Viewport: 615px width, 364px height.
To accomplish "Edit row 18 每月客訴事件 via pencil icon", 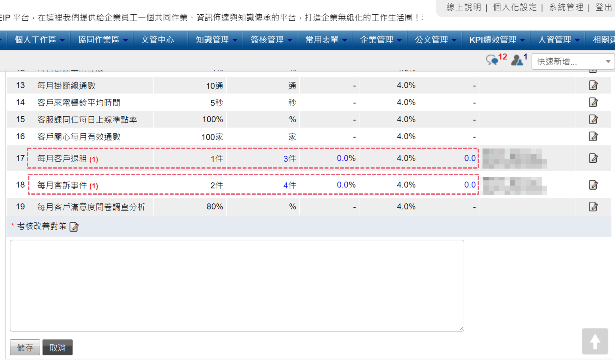I will pos(593,185).
